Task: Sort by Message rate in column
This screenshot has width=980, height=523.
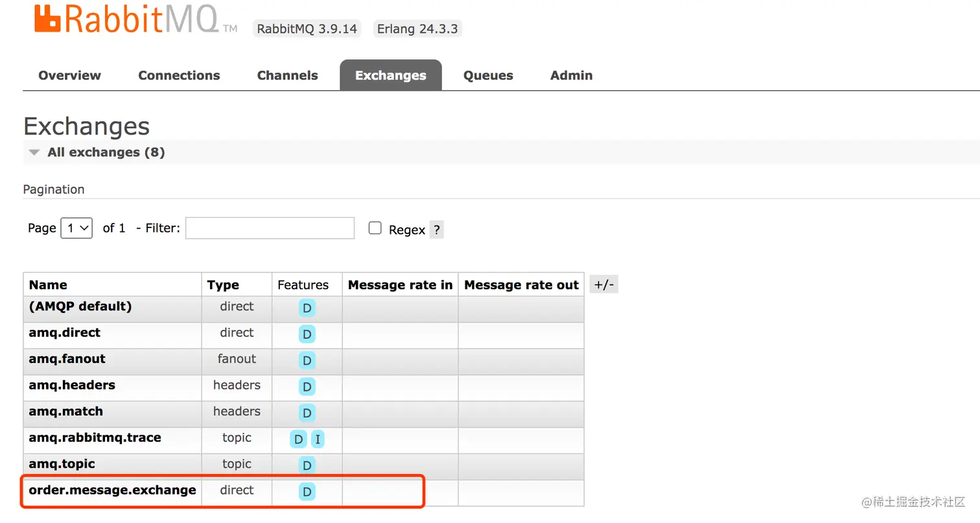Action: (x=400, y=285)
